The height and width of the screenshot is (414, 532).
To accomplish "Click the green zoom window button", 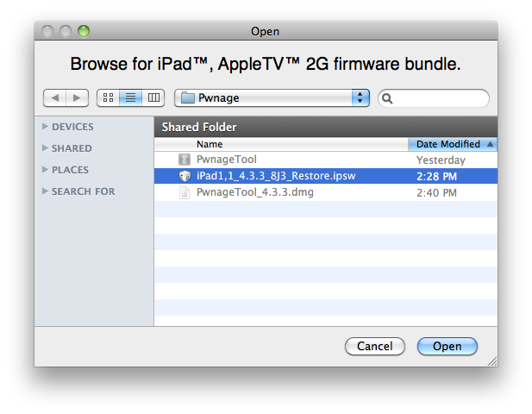I will (x=84, y=31).
